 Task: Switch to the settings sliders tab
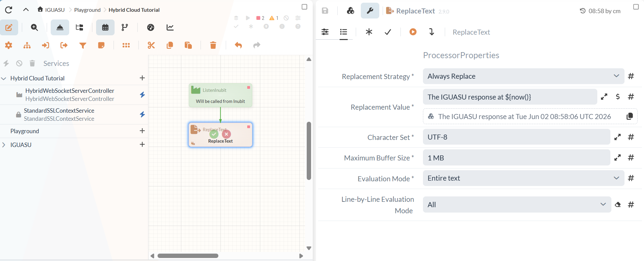click(325, 32)
